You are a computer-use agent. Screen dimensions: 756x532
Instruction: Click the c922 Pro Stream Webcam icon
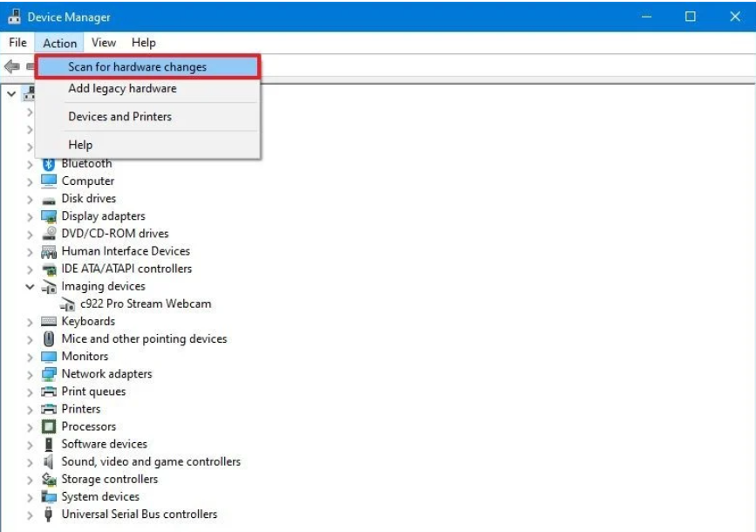coord(67,304)
